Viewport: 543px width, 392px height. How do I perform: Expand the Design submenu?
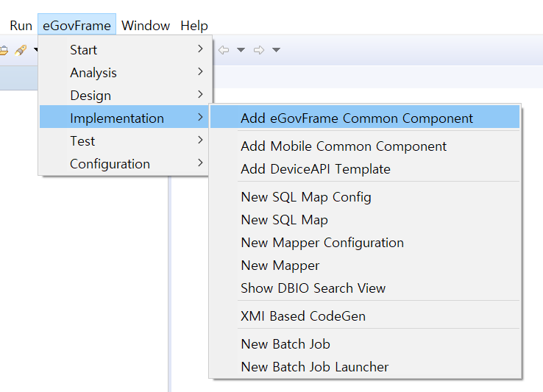(x=124, y=96)
